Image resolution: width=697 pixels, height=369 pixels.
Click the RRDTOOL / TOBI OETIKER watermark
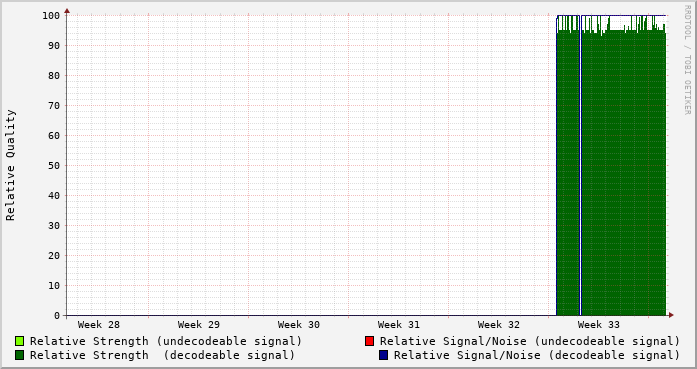(687, 60)
